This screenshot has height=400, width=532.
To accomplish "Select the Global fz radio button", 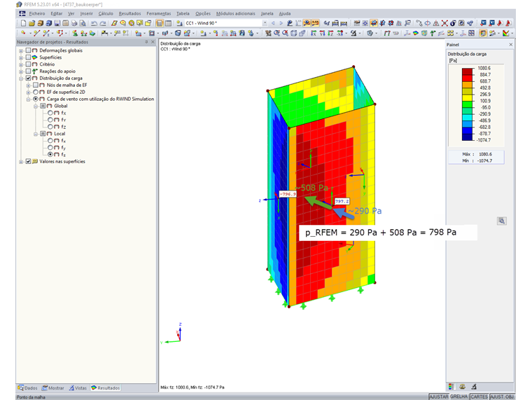I will coord(50,127).
